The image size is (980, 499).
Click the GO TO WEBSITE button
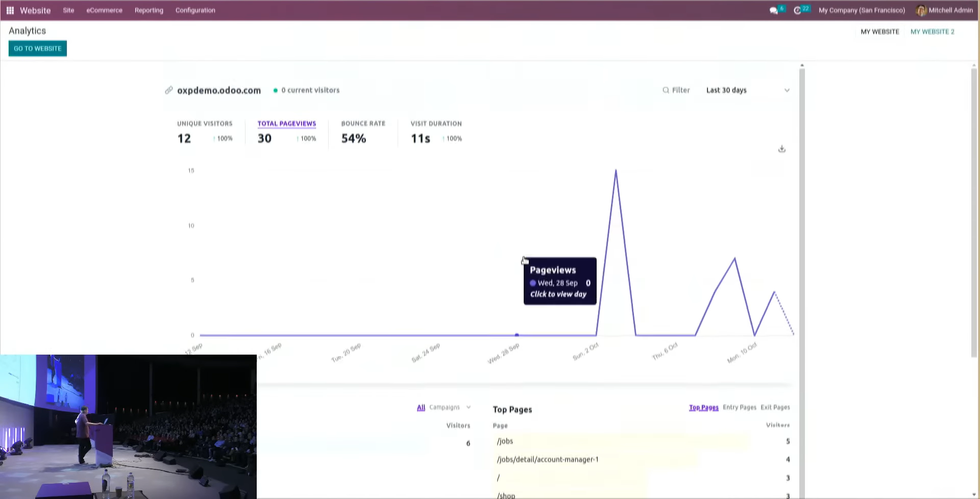pyautogui.click(x=38, y=48)
